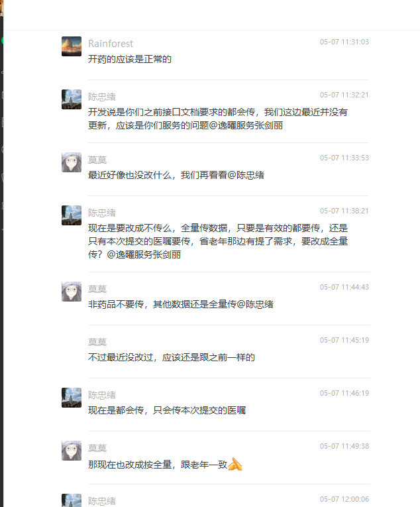Click the timestamp 05-07 11:31:03
The image size is (420, 507).
[x=344, y=42]
